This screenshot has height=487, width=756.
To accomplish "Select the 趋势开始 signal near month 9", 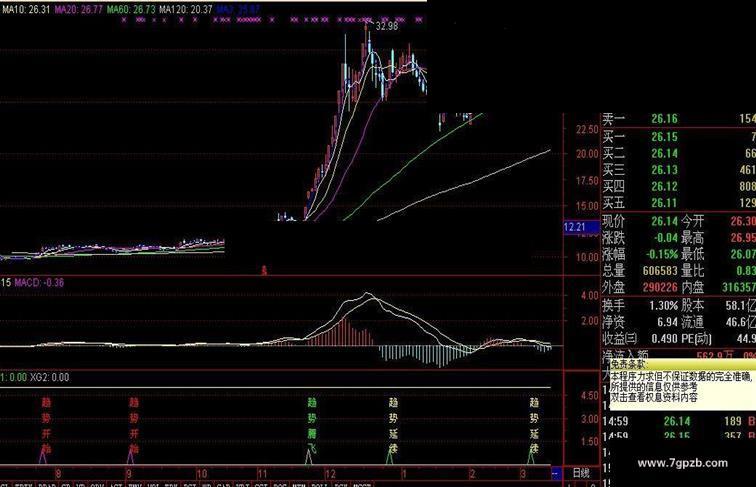I will [134, 425].
